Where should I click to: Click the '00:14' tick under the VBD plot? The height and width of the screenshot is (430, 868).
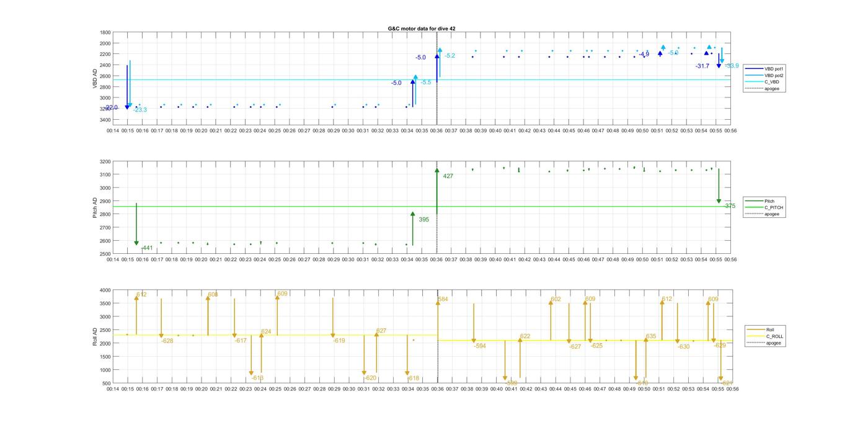[113, 130]
